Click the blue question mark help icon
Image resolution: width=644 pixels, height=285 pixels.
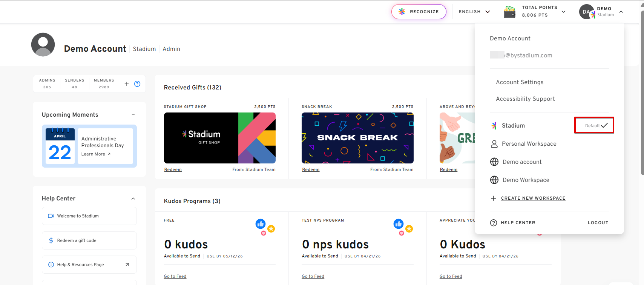click(137, 84)
